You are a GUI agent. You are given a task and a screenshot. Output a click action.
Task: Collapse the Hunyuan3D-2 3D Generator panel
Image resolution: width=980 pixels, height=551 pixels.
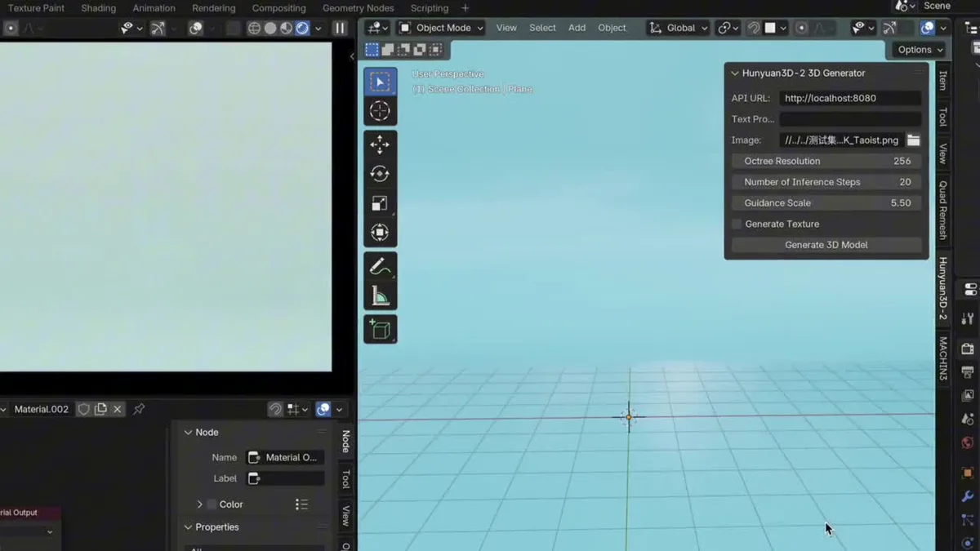pos(735,73)
